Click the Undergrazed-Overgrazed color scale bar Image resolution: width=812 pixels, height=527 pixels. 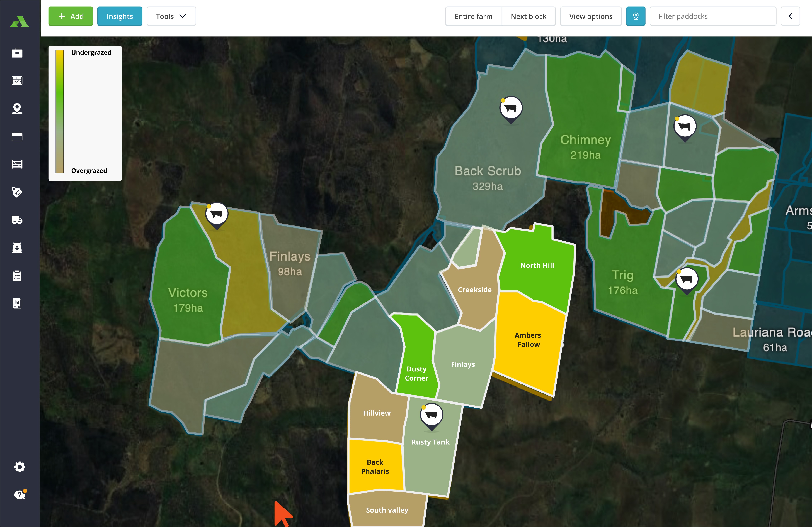coord(60,111)
